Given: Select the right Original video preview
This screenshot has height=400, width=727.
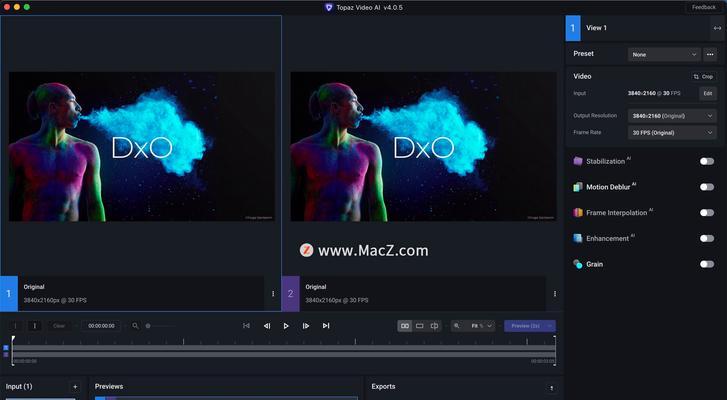Looking at the screenshot, I should coord(423,146).
